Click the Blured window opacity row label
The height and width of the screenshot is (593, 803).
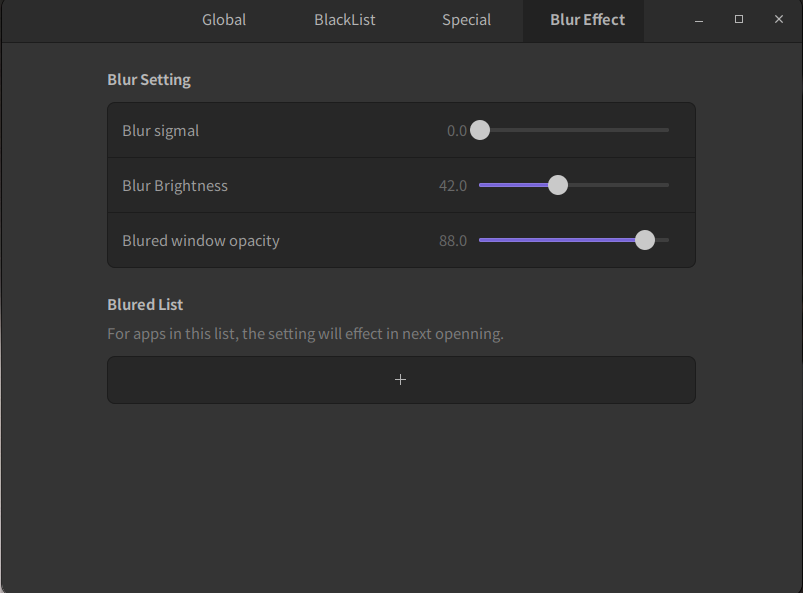coord(201,240)
